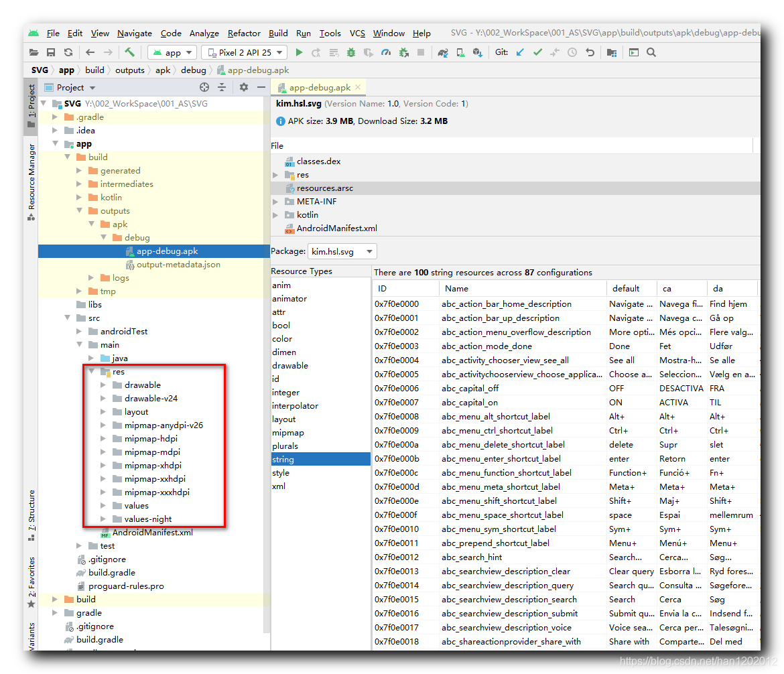784x674 pixels.
Task: Click Sync Project with Gradle Files icon
Action: [x=443, y=52]
